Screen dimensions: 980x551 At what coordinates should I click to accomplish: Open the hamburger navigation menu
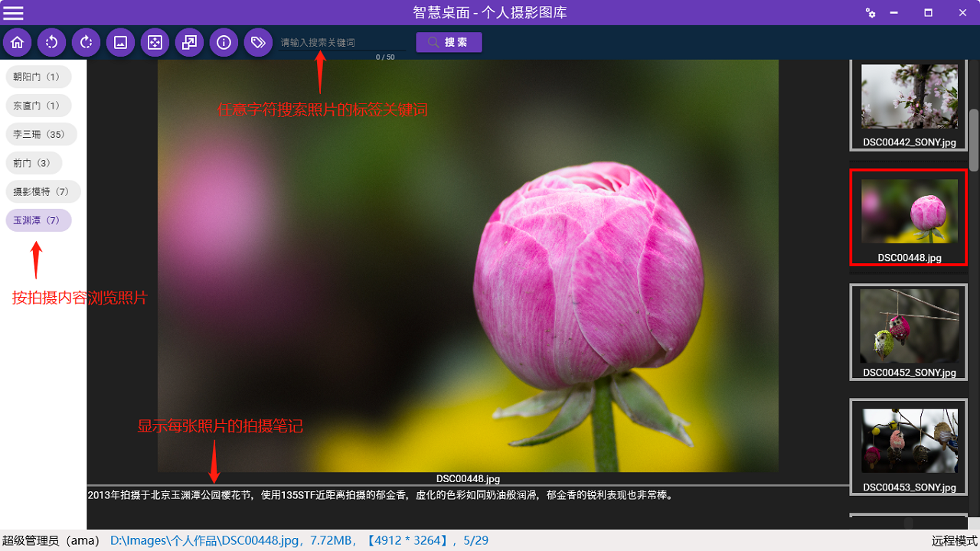[13, 12]
